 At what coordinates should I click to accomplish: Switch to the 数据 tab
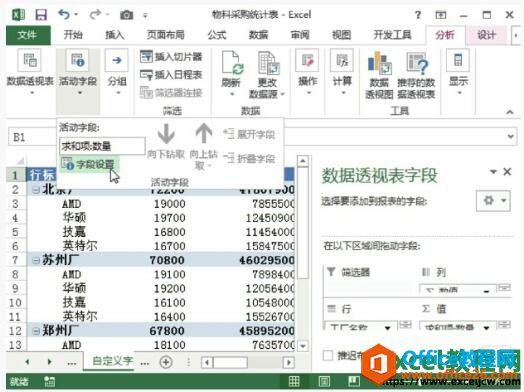pos(258,35)
